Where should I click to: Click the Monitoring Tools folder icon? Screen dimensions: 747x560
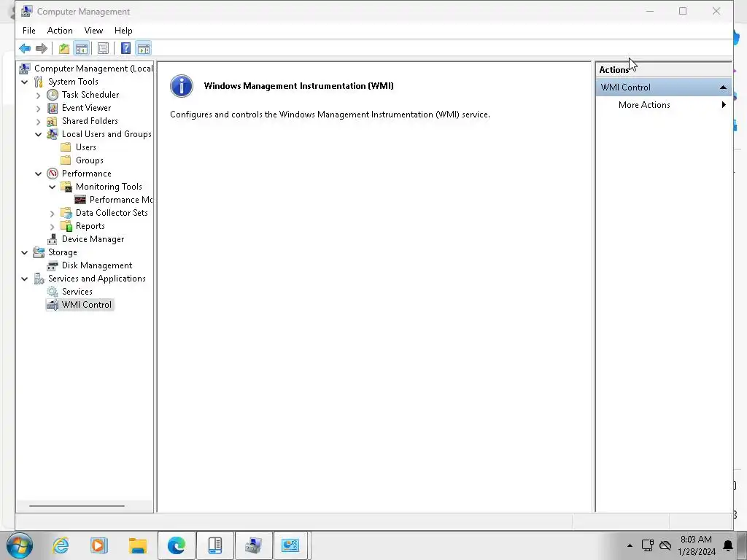click(66, 187)
